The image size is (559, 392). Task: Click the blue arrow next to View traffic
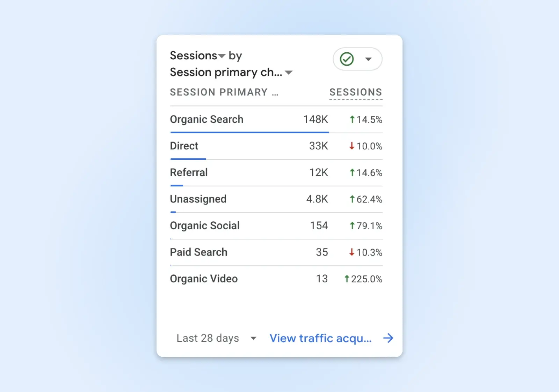click(x=388, y=338)
